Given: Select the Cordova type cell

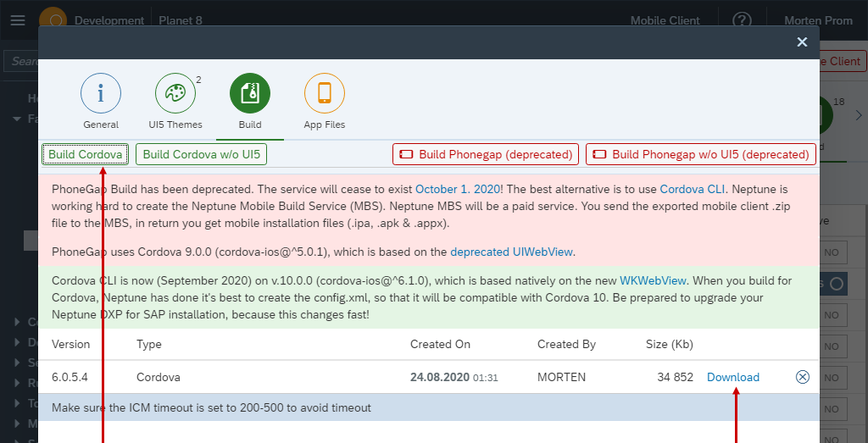Looking at the screenshot, I should pyautogui.click(x=159, y=377).
